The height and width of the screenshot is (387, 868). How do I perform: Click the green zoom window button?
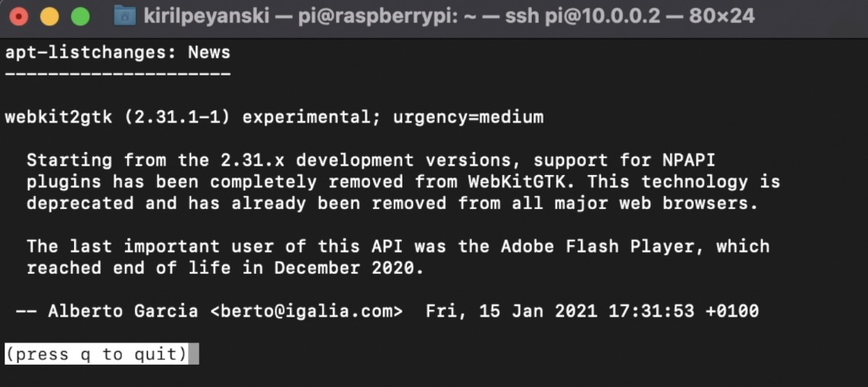coord(81,16)
